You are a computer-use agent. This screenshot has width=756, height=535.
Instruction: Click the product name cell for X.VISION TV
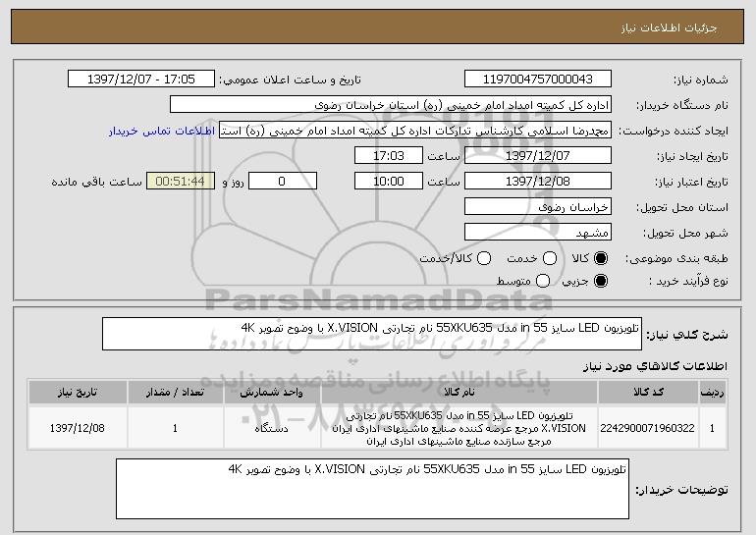459,428
